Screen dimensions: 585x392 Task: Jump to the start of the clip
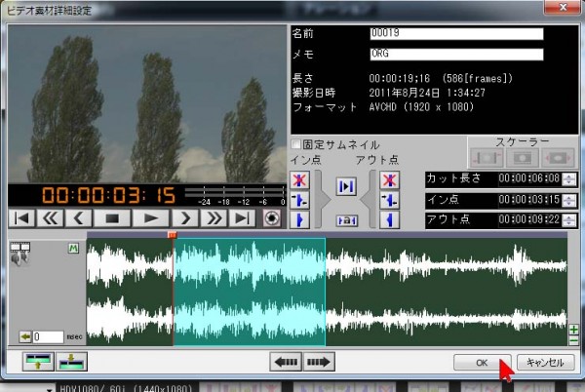pyautogui.click(x=21, y=218)
